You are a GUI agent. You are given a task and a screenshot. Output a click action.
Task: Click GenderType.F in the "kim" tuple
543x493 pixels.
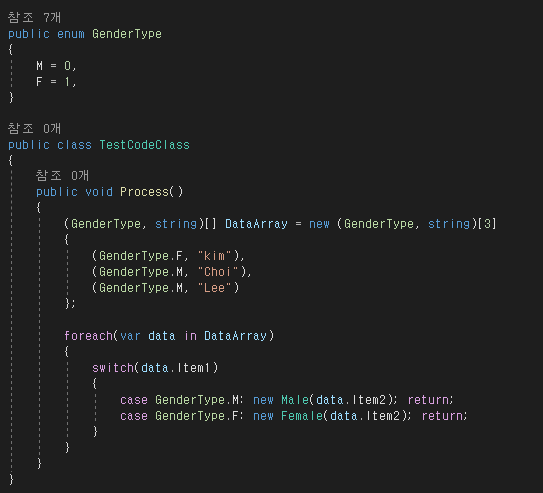point(141,256)
